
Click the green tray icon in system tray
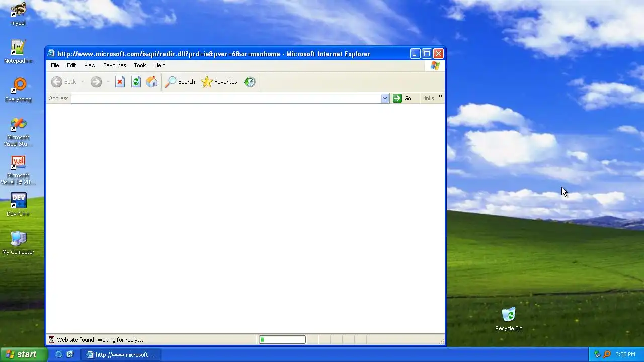click(x=597, y=354)
